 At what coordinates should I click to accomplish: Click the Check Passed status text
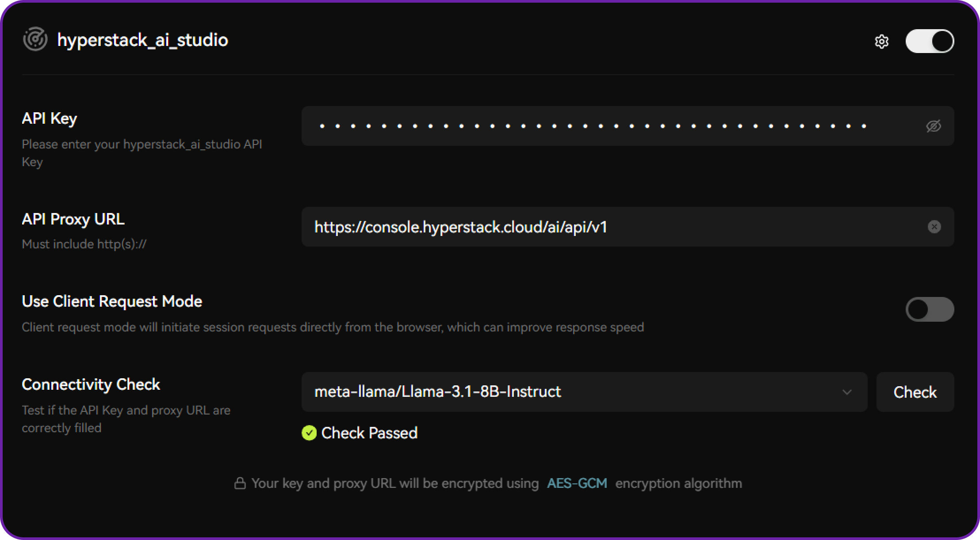370,433
